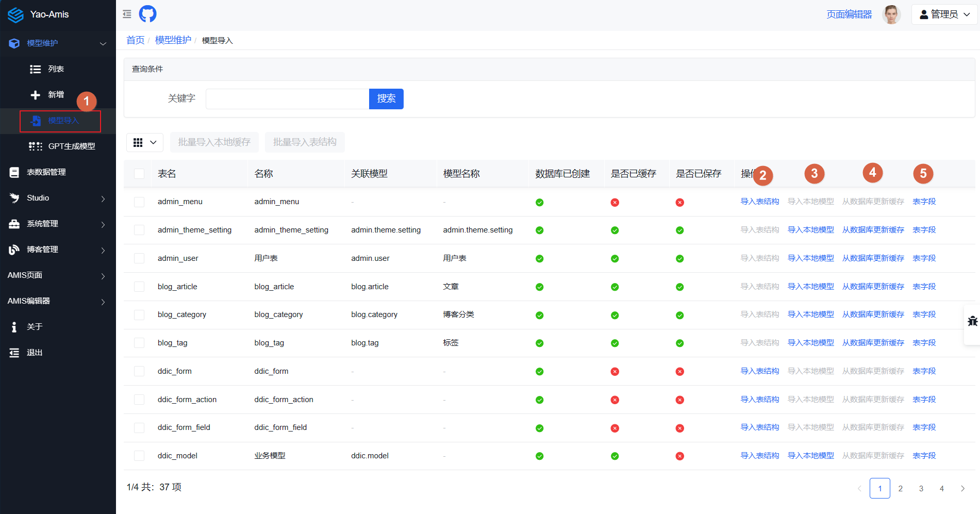Open the 管理员 user dropdown
This screenshot has width=980, height=514.
click(x=944, y=14)
